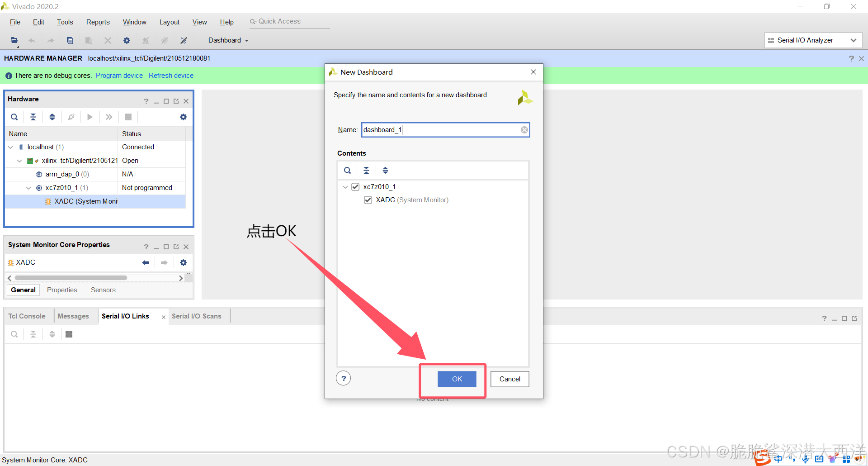The height and width of the screenshot is (466, 868).
Task: Collapse localhost tree node
Action: point(11,147)
